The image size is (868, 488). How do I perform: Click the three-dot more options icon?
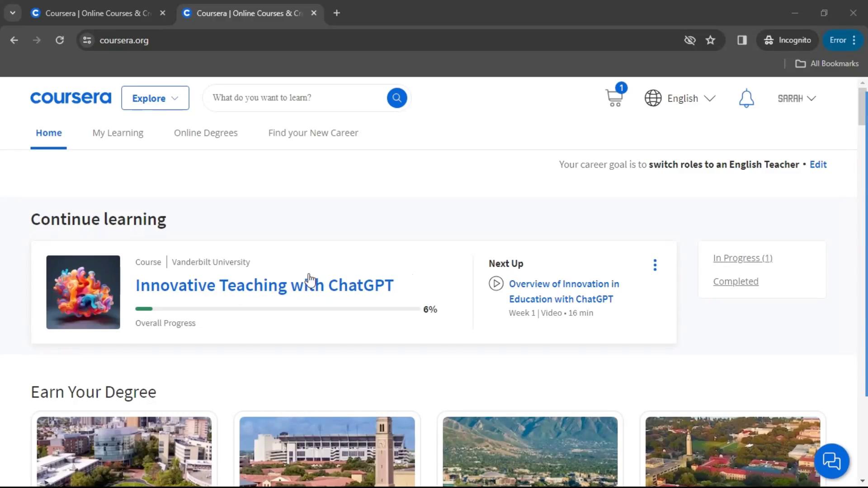click(655, 264)
